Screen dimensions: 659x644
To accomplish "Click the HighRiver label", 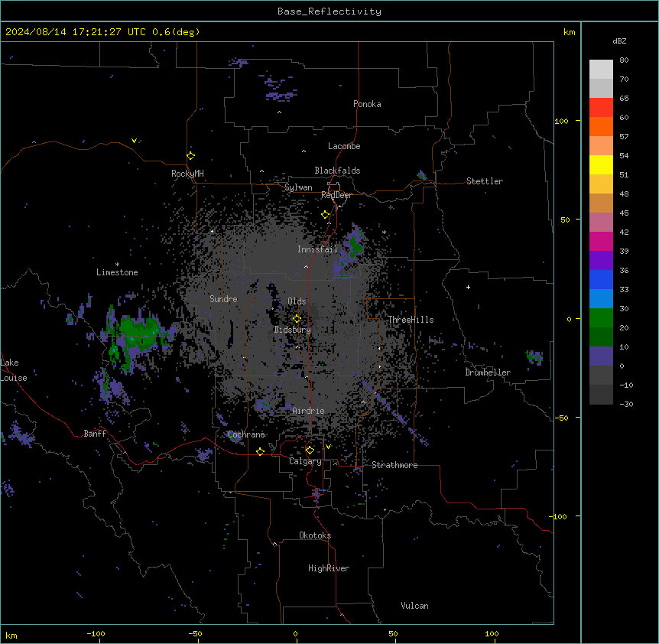I will tap(329, 568).
